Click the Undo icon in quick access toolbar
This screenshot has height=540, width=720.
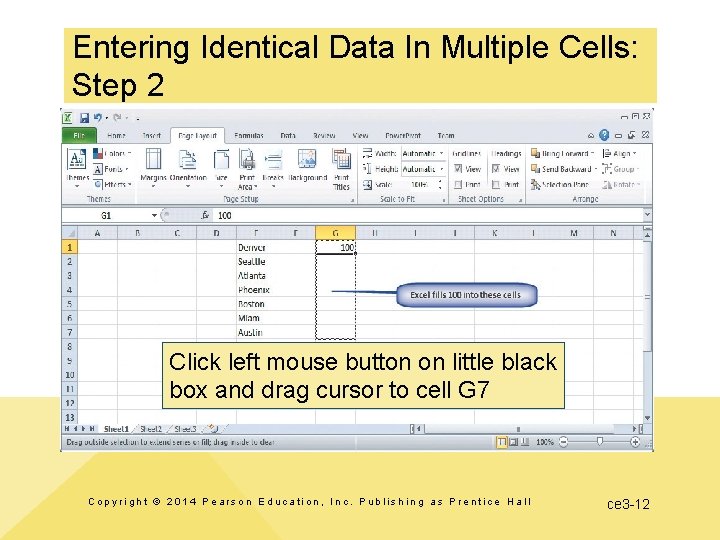tap(98, 118)
